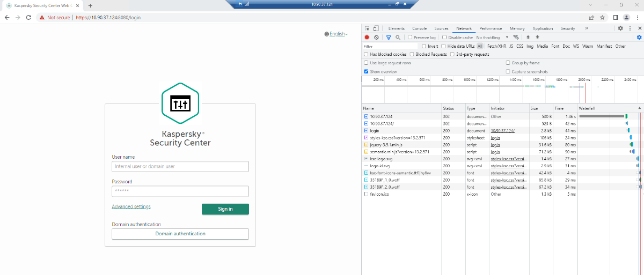644x275 pixels.
Task: Check Blocked Requests
Action: [412, 54]
